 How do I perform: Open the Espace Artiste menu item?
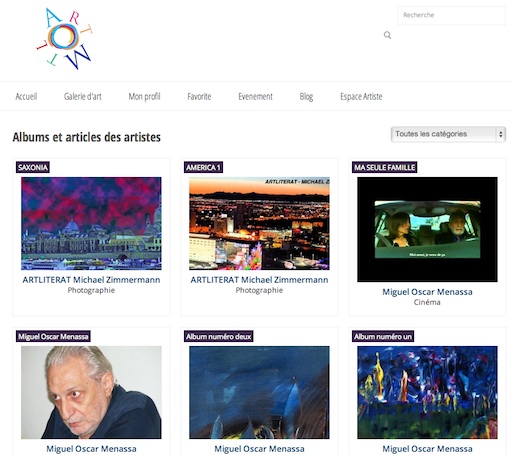pos(361,97)
